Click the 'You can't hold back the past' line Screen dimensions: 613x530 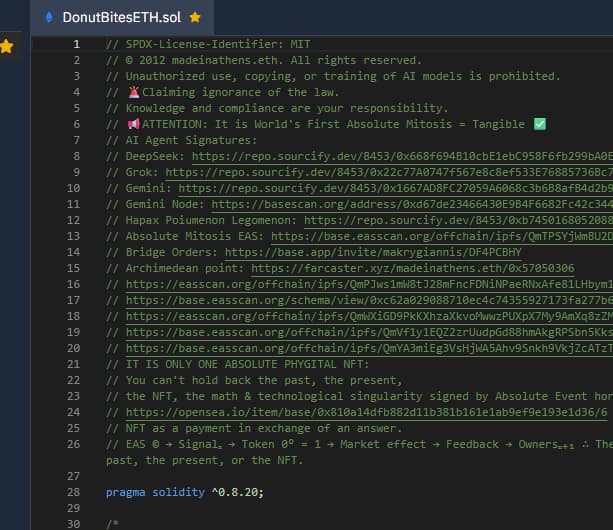(254, 380)
